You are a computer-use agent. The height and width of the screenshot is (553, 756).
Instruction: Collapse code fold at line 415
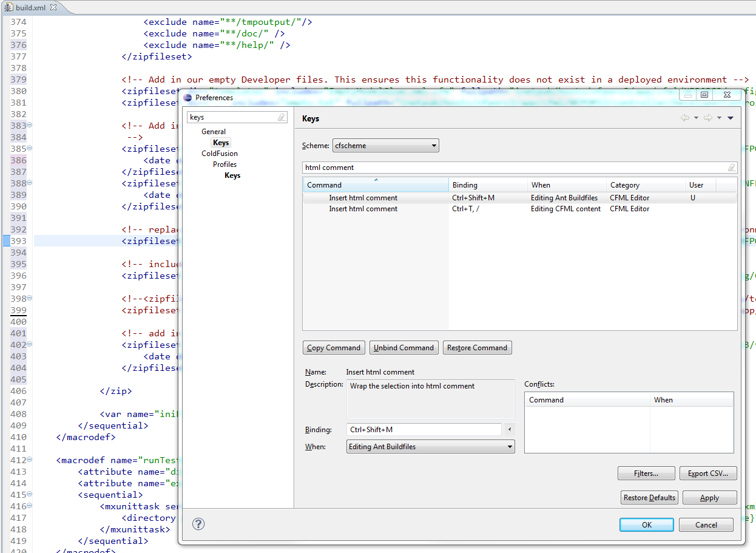[x=30, y=494]
